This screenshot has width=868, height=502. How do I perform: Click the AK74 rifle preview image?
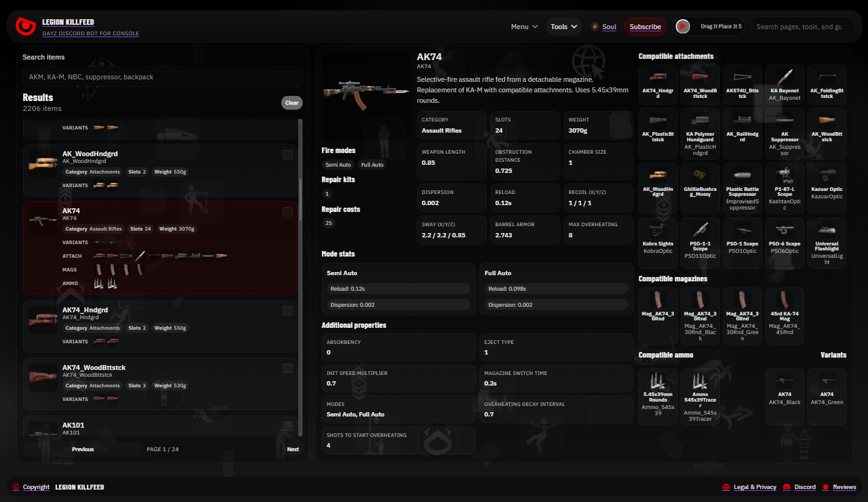click(366, 94)
